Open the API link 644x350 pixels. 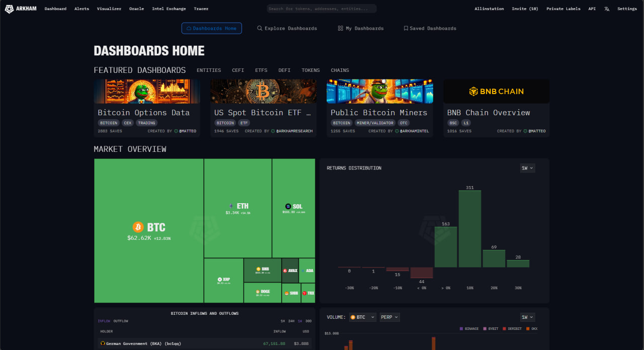[x=592, y=9]
